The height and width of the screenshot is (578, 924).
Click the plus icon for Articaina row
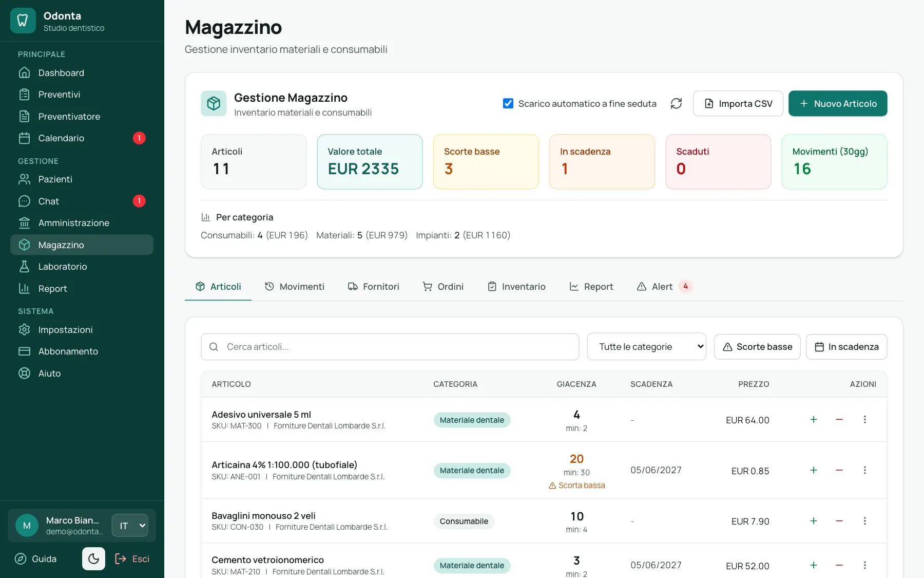point(814,470)
